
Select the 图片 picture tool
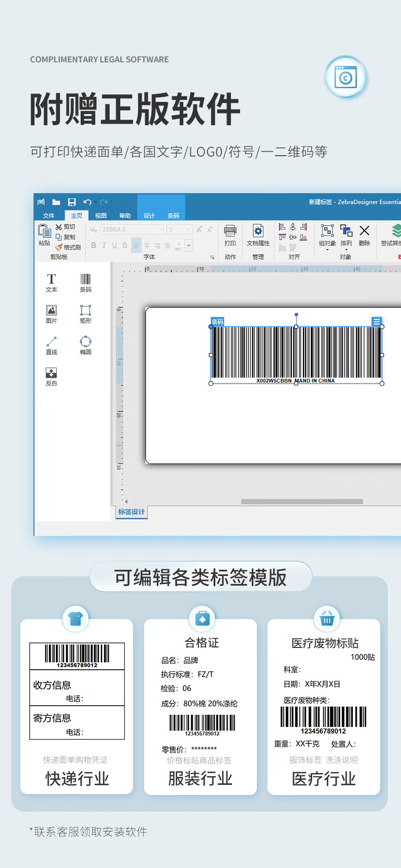(51, 313)
